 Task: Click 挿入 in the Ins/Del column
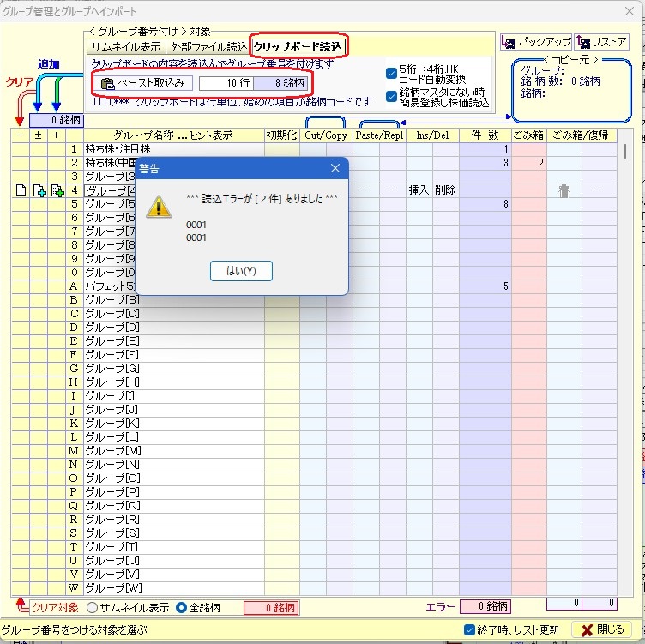[x=419, y=190]
